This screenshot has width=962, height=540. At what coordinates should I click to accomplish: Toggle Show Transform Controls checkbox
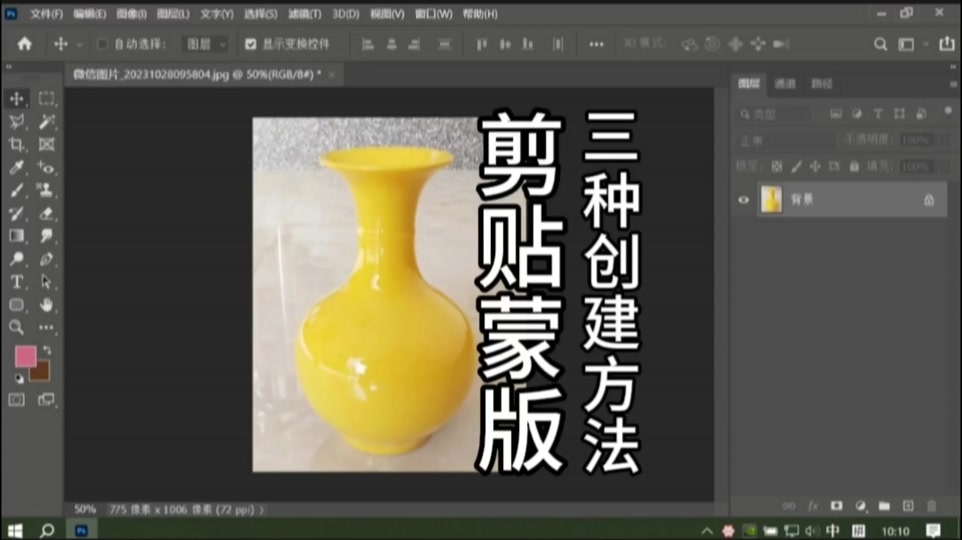[250, 44]
